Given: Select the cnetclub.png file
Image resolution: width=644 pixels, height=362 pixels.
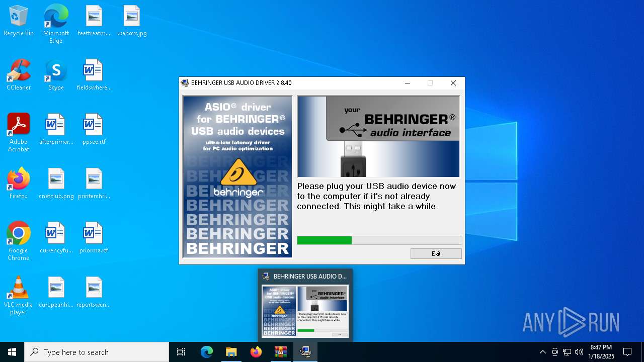Looking at the screenshot, I should click(x=56, y=184).
